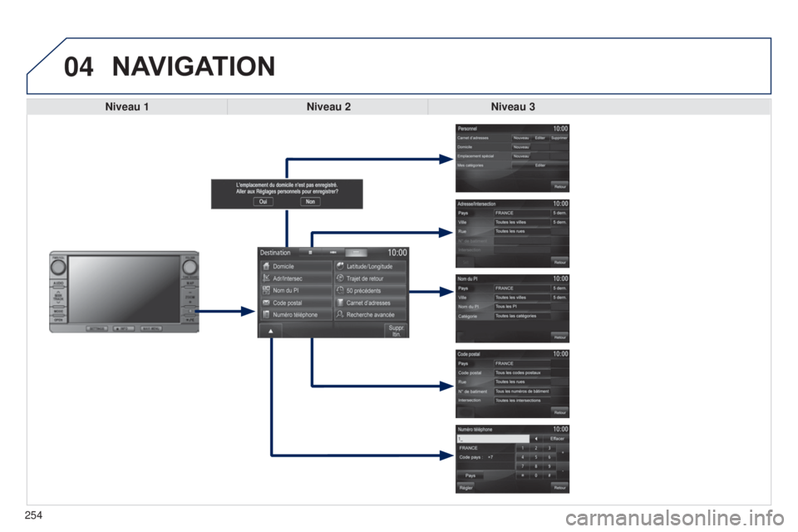Choose Nom du PI destination
The width and height of the screenshot is (798, 532).
[x=296, y=291]
